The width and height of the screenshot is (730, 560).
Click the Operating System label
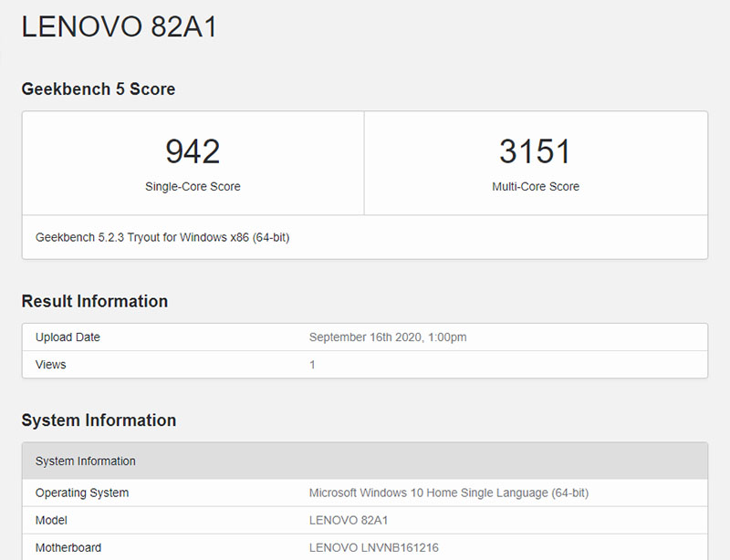tap(82, 493)
